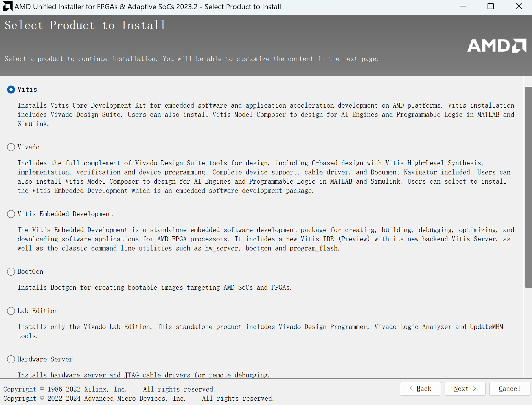This screenshot has height=405, width=532.
Task: Click 'Select a product to continue installation' text
Action: click(x=192, y=59)
